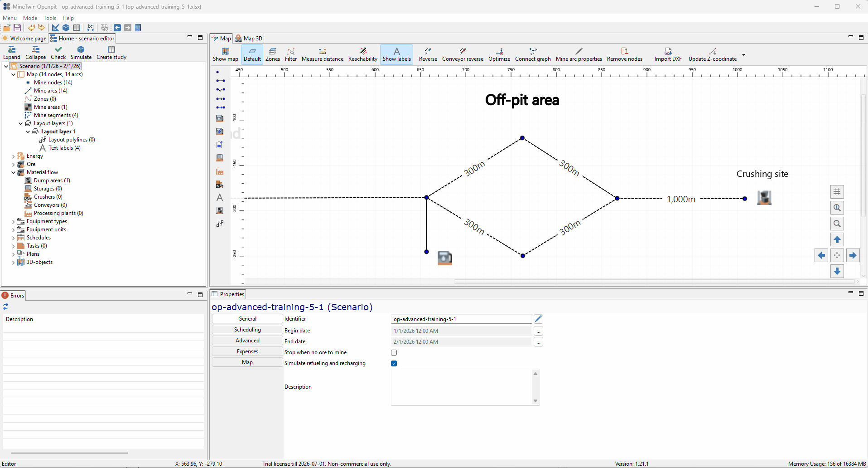This screenshot has width=868, height=468.
Task: Select the text label A tool in palette
Action: point(220,197)
